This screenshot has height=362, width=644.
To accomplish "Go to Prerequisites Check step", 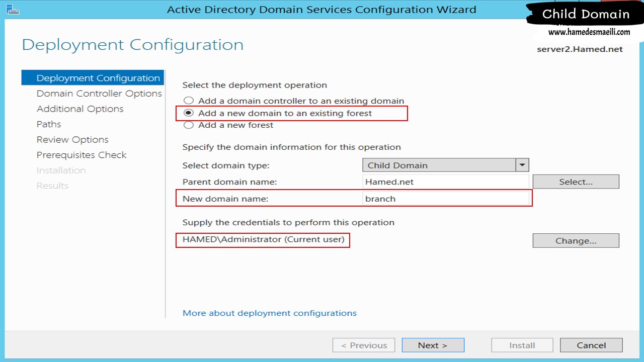I will [82, 155].
